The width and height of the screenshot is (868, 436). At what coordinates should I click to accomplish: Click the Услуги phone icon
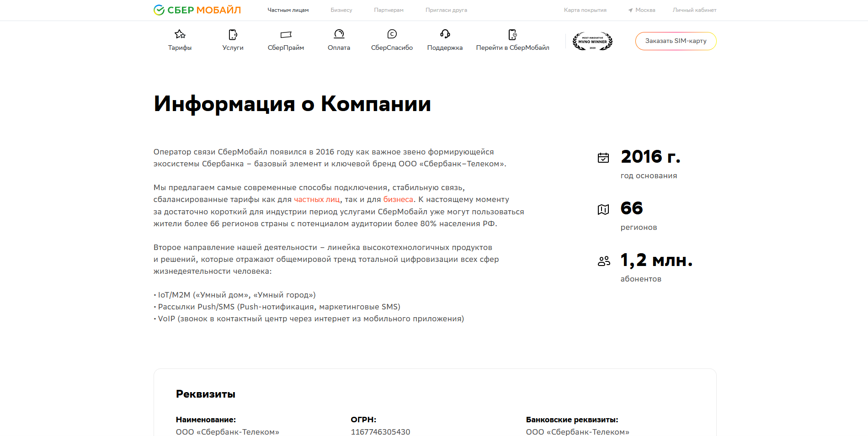pos(233,34)
